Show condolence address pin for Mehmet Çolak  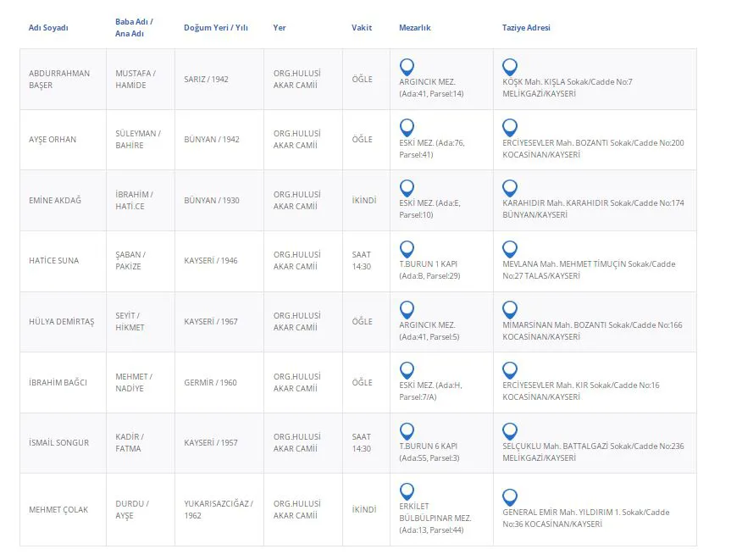[510, 497]
